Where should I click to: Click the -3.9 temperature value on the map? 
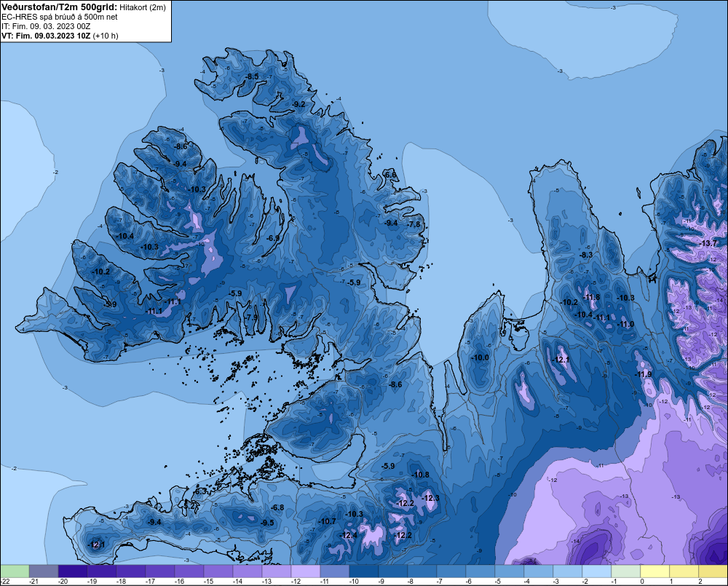(111, 304)
